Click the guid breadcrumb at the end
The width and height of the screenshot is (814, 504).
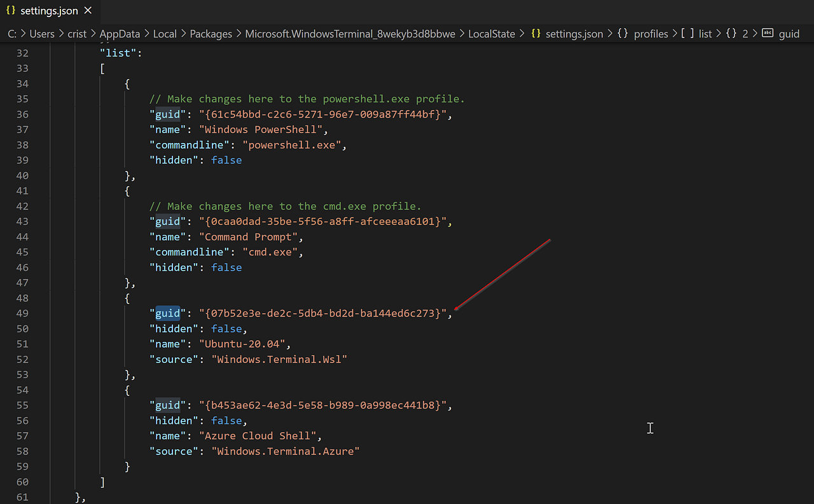789,33
